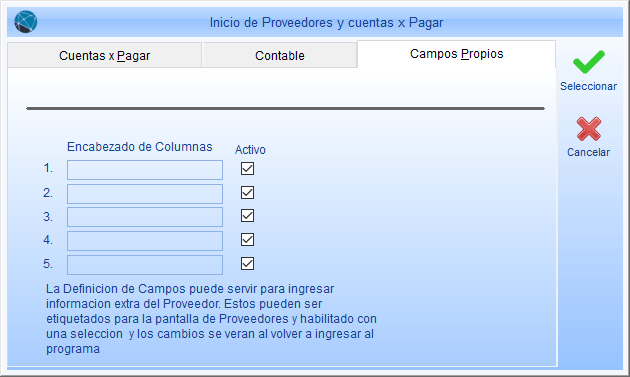Click the column header input field 4
The image size is (630, 377).
pos(145,241)
